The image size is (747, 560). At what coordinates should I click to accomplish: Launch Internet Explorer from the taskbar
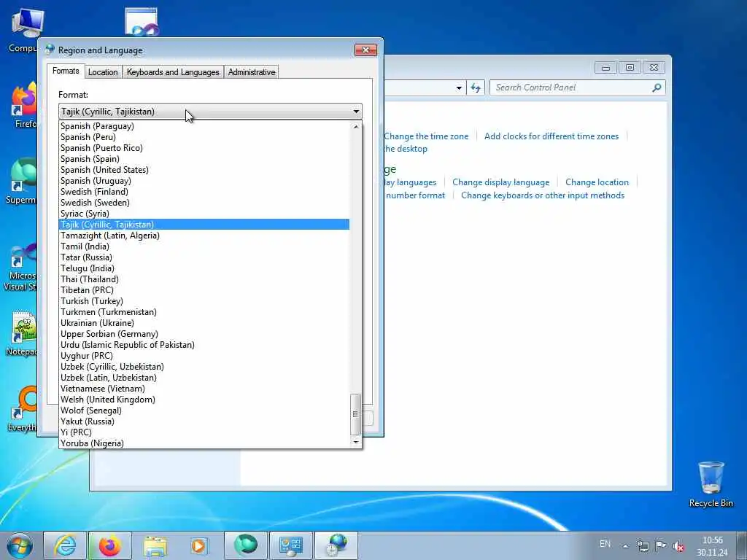65,545
